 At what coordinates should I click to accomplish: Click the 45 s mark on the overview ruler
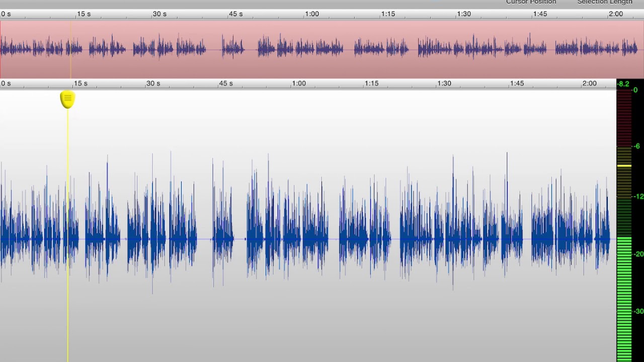tap(236, 14)
